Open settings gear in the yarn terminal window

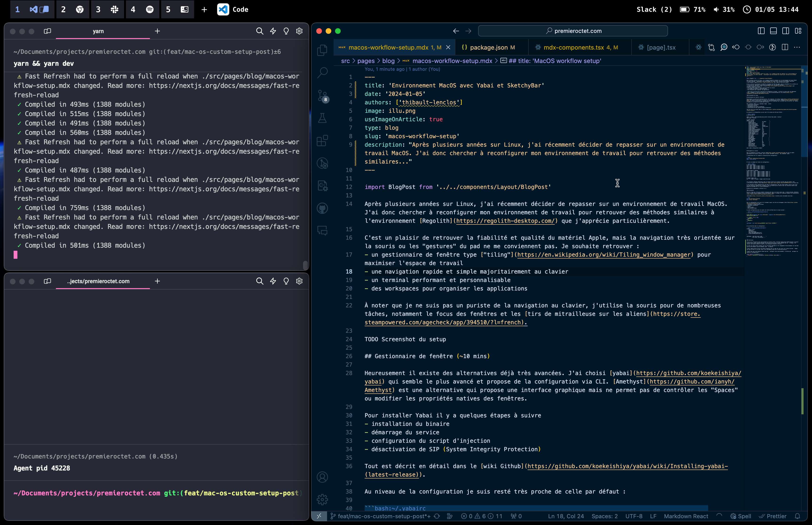299,31
